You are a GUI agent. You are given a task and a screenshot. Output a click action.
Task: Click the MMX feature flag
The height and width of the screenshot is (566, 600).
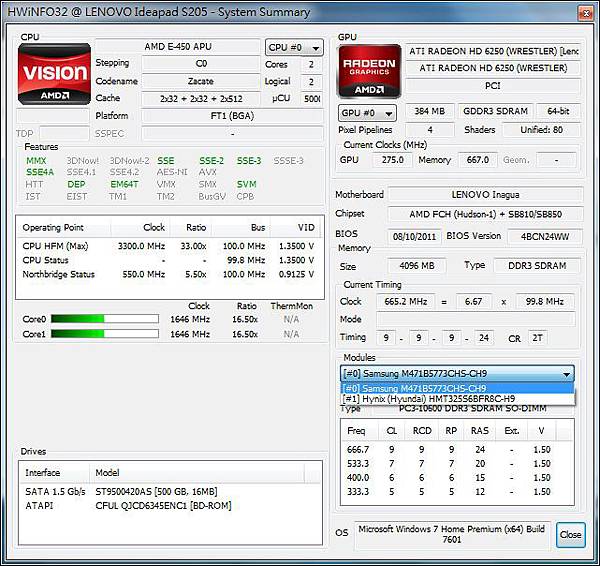pyautogui.click(x=36, y=161)
